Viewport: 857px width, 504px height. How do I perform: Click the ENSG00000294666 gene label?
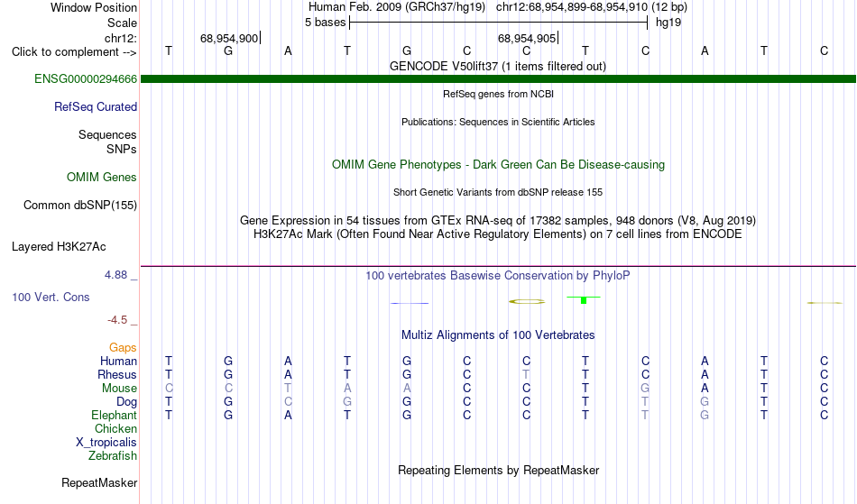point(86,79)
